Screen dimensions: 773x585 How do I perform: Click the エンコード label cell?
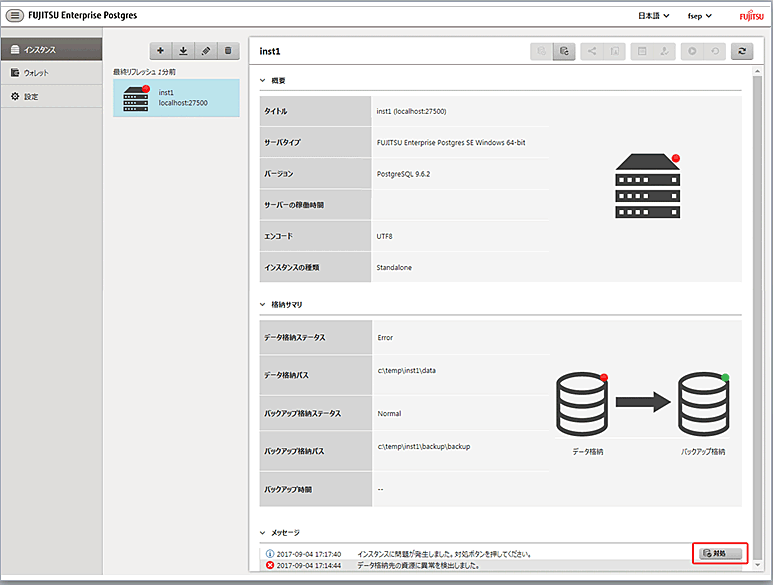pos(316,236)
